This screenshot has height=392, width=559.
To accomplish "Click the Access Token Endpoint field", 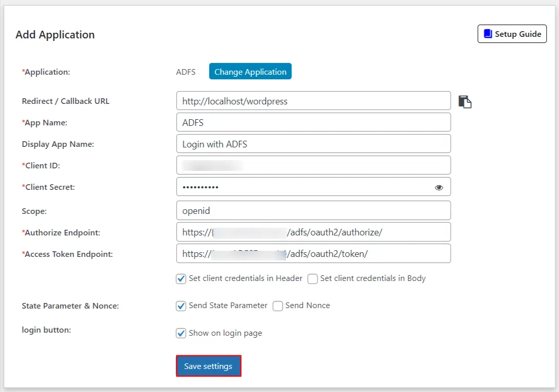I will coord(313,253).
